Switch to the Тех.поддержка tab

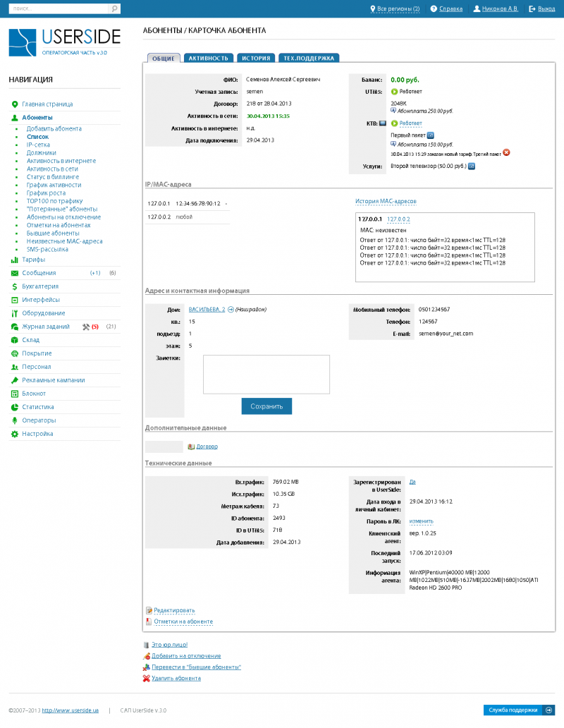[x=309, y=58]
